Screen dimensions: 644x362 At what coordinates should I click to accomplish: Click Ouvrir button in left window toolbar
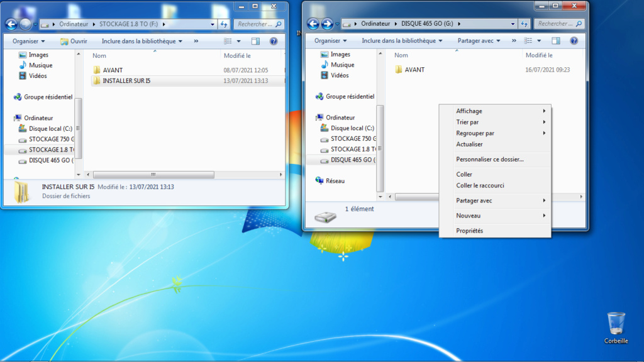tap(74, 41)
